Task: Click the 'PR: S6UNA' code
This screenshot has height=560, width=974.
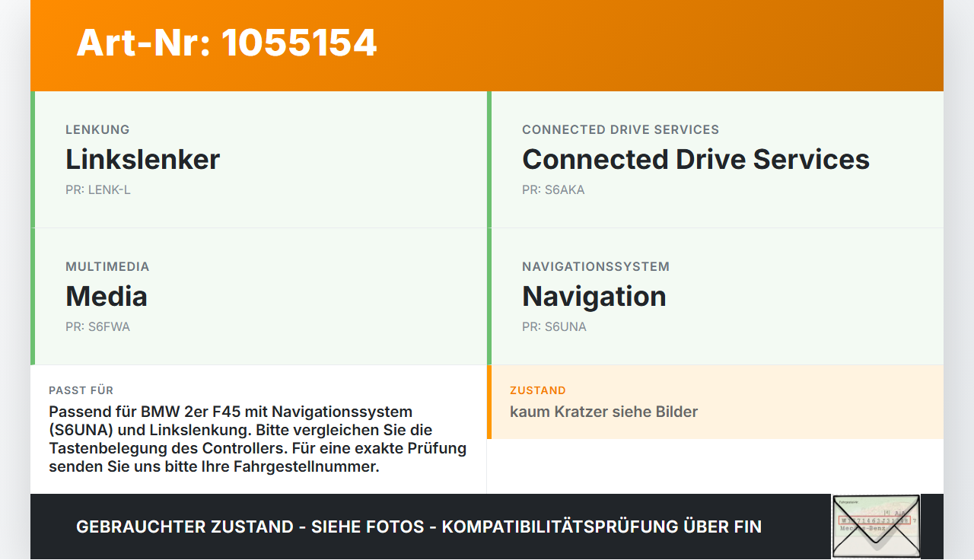Action: 554,327
